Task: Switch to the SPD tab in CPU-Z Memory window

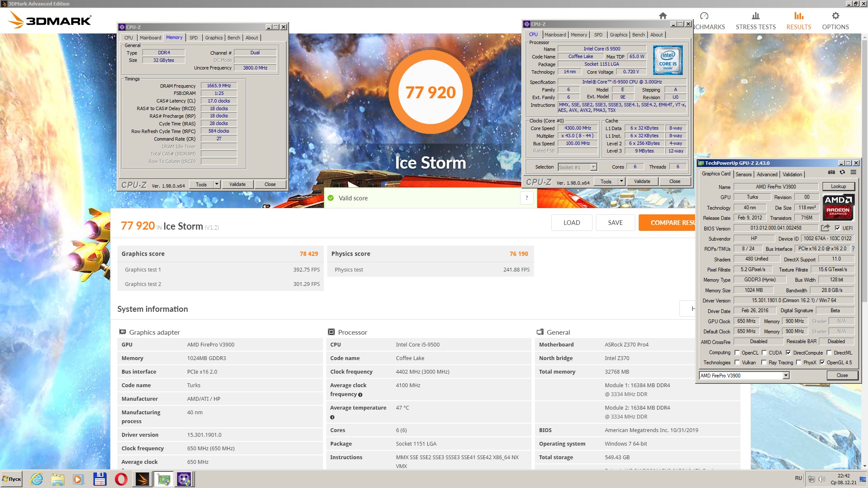Action: [193, 38]
